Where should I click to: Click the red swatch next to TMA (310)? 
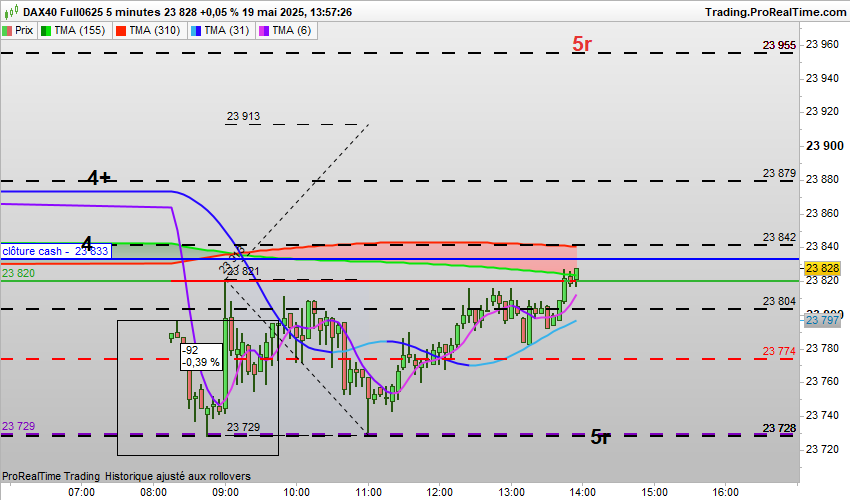point(121,31)
